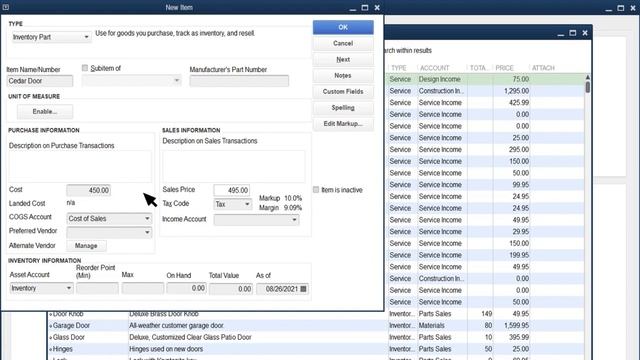Maximize the New Item window
640x360 pixels.
365,7
